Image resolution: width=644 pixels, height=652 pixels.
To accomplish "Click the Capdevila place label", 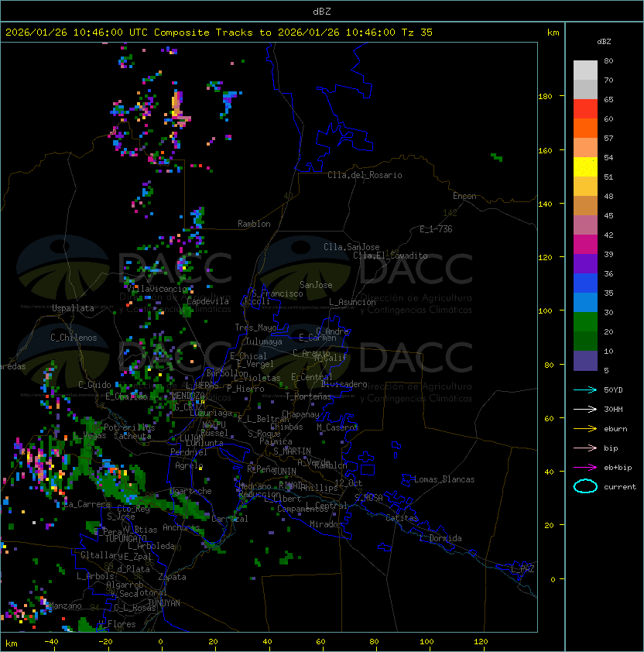I will (207, 301).
